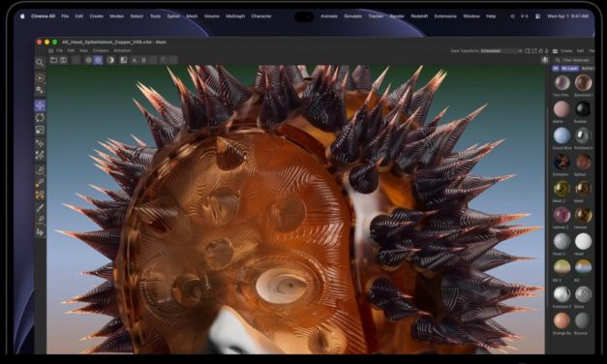Select the Helmet 3 magenta material sphere
The image size is (607, 364).
tap(561, 215)
